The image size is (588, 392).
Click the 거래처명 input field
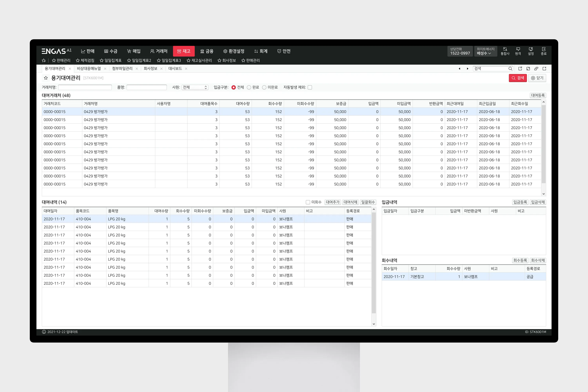coord(85,87)
